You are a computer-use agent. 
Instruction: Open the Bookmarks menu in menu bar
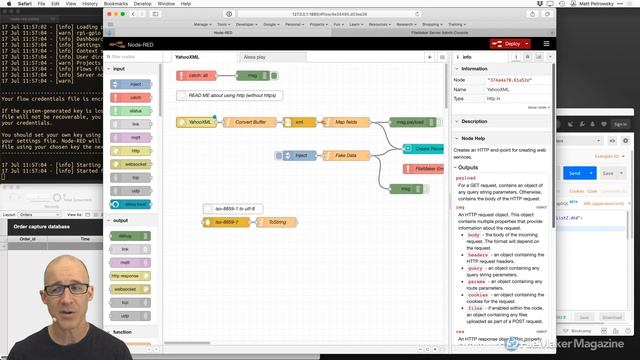(116, 4)
